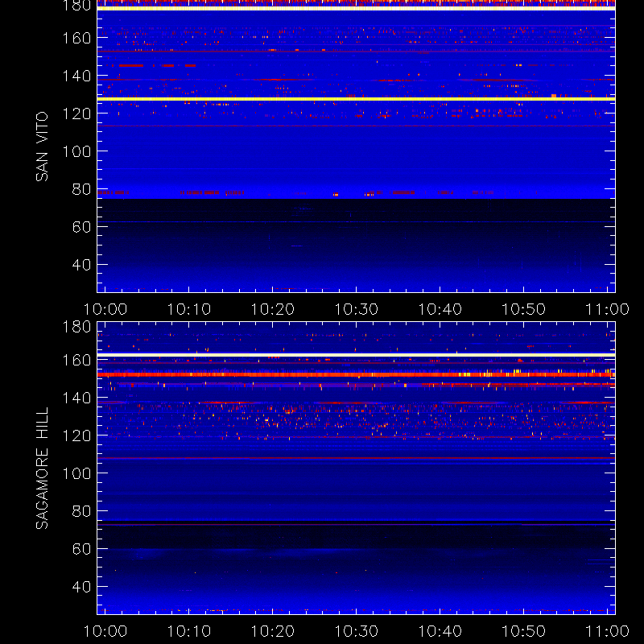Select the 140 tick label on Sagamore Hill plot
Image resolution: width=644 pixels, height=644 pixels.
pyautogui.click(x=76, y=398)
